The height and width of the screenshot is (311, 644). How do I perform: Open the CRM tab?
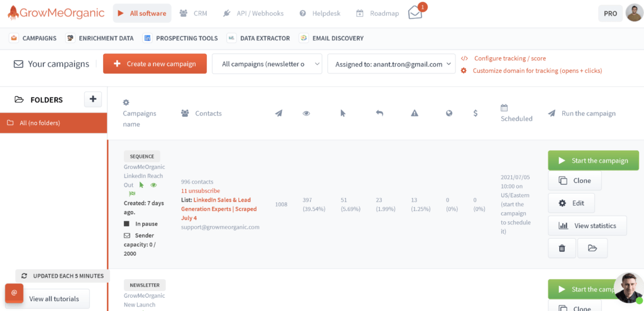(x=194, y=13)
